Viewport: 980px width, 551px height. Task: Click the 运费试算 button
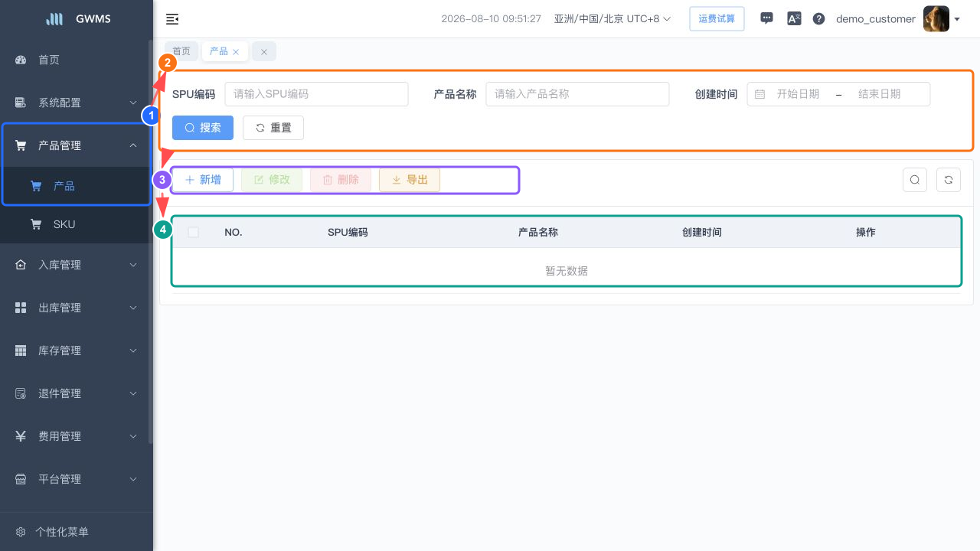pyautogui.click(x=717, y=18)
